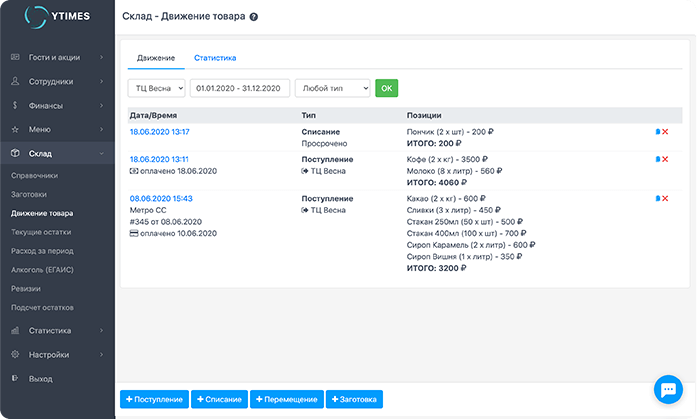
Task: Click the date range input field
Action: point(241,88)
